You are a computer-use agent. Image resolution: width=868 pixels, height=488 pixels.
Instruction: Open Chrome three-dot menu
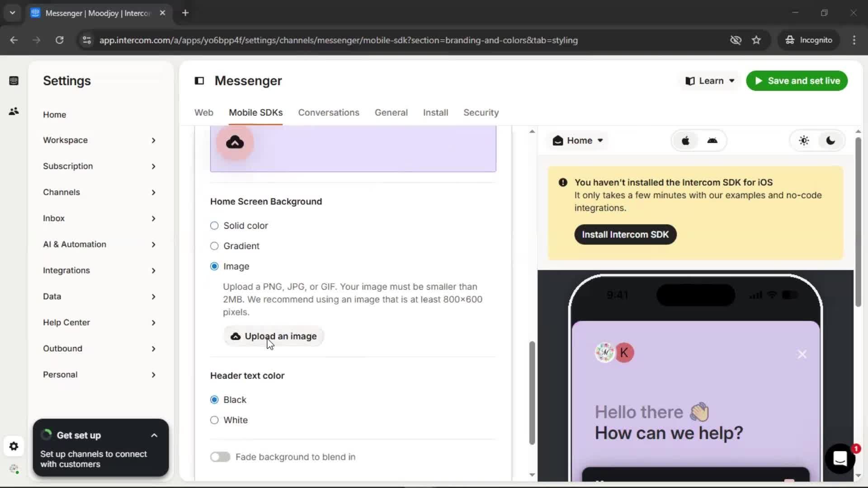coord(854,40)
